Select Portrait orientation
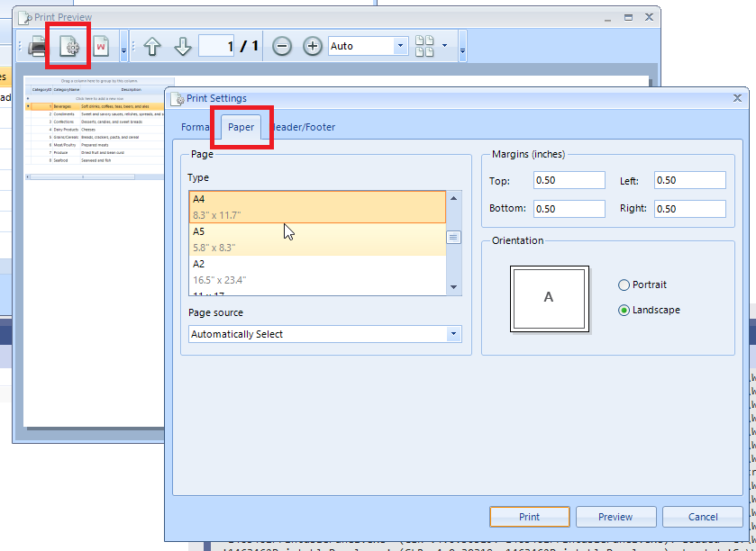Viewport: 756px width, 551px height. click(x=642, y=285)
